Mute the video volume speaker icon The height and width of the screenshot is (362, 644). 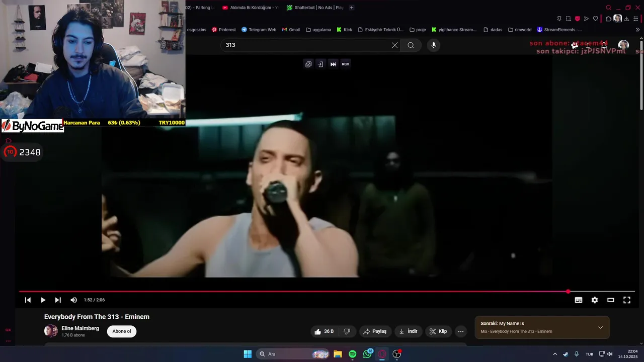coord(73,300)
